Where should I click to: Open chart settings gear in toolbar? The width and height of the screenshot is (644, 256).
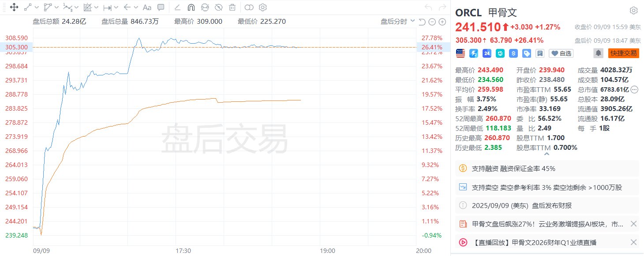point(263,7)
